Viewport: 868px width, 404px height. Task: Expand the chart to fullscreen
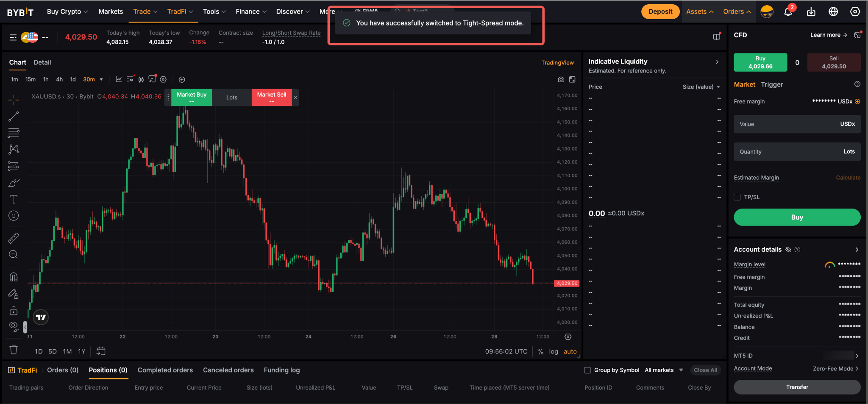coord(572,80)
